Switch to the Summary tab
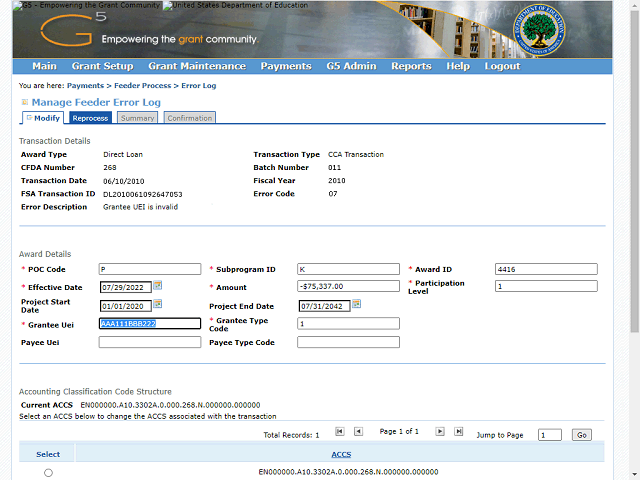The height and width of the screenshot is (480, 640). [137, 118]
